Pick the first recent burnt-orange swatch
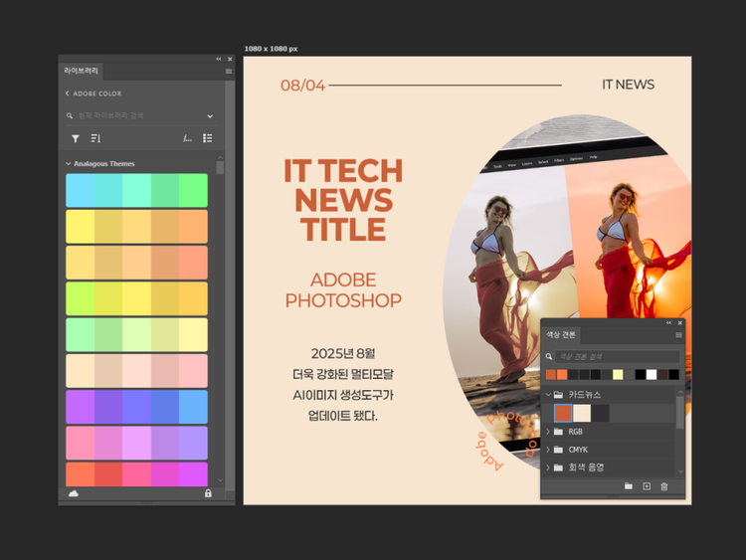The height and width of the screenshot is (560, 746). click(x=551, y=375)
